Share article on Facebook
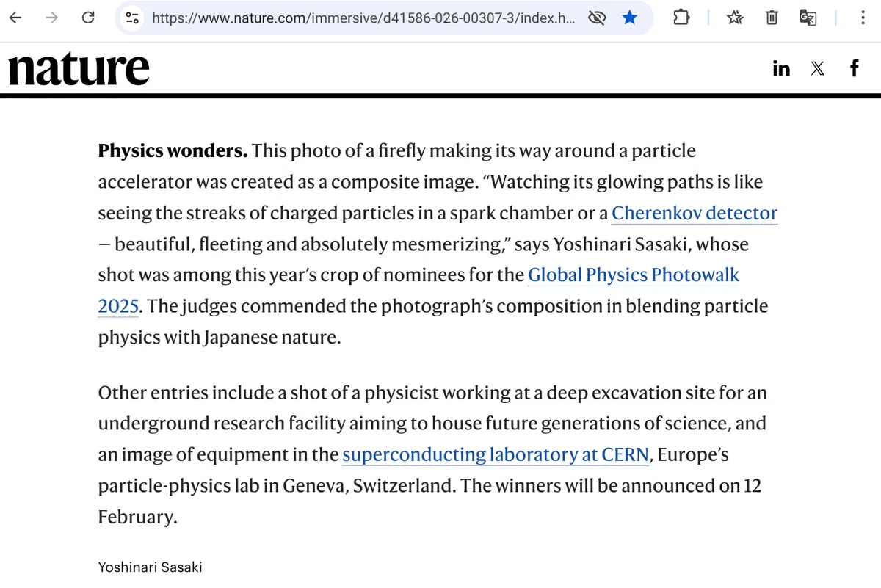This screenshot has height=588, width=881. point(855,69)
